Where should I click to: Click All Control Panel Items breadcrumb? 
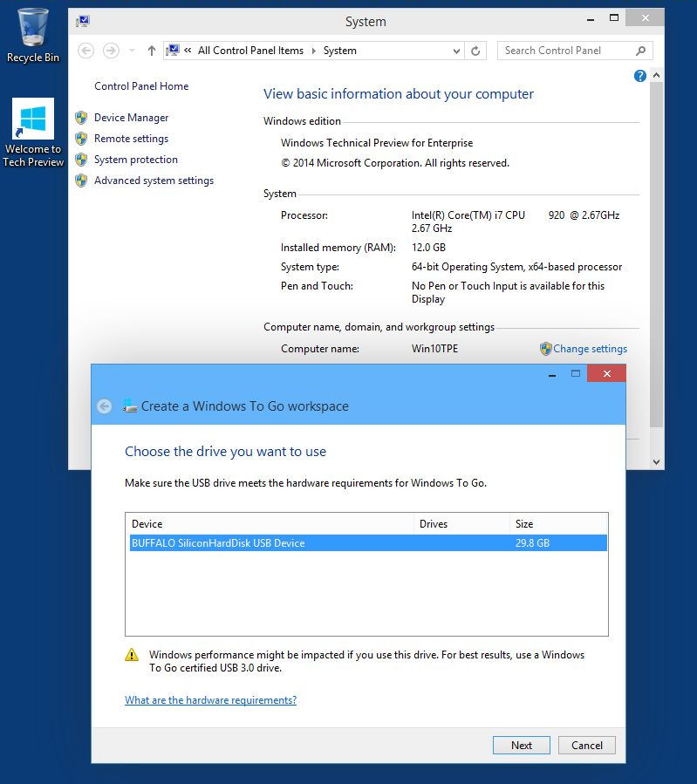(x=250, y=51)
